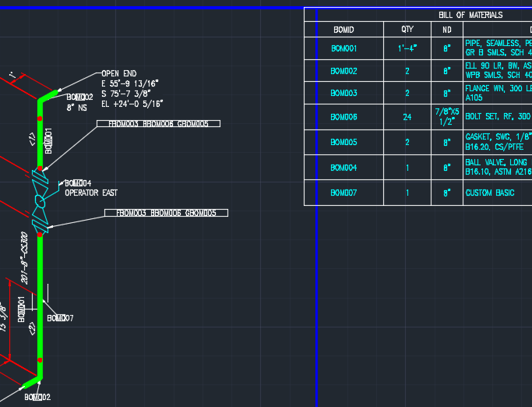Click the upper flange symbol above valve

40,177
